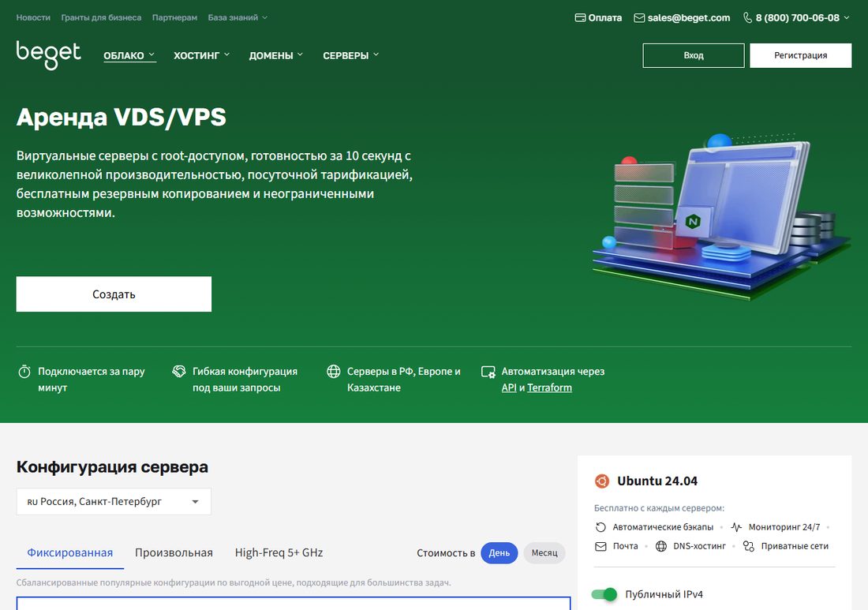Viewport: 868px width, 610px height.
Task: Open the Terraform link
Action: click(549, 387)
